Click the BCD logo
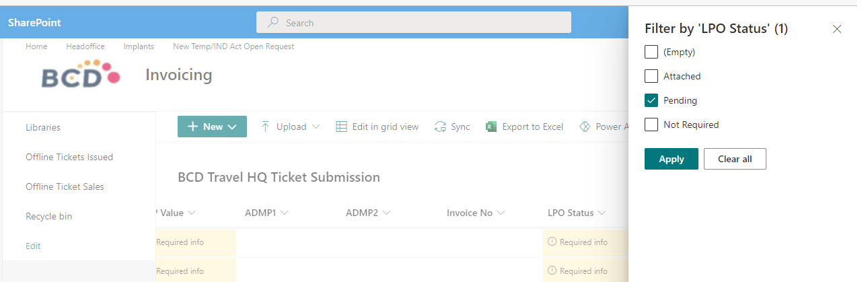Image resolution: width=868 pixels, height=282 pixels. (80, 75)
